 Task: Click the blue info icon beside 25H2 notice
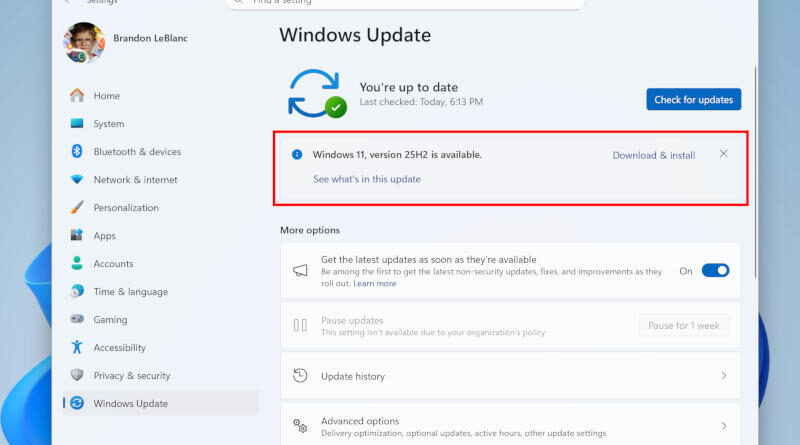(x=297, y=155)
